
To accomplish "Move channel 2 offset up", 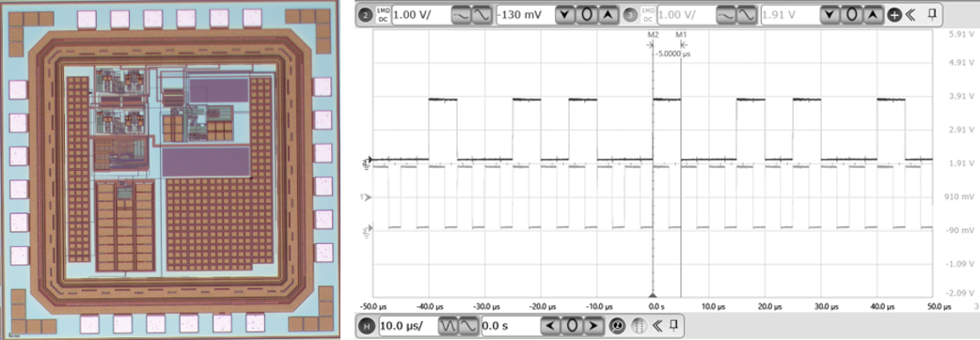I will (608, 15).
